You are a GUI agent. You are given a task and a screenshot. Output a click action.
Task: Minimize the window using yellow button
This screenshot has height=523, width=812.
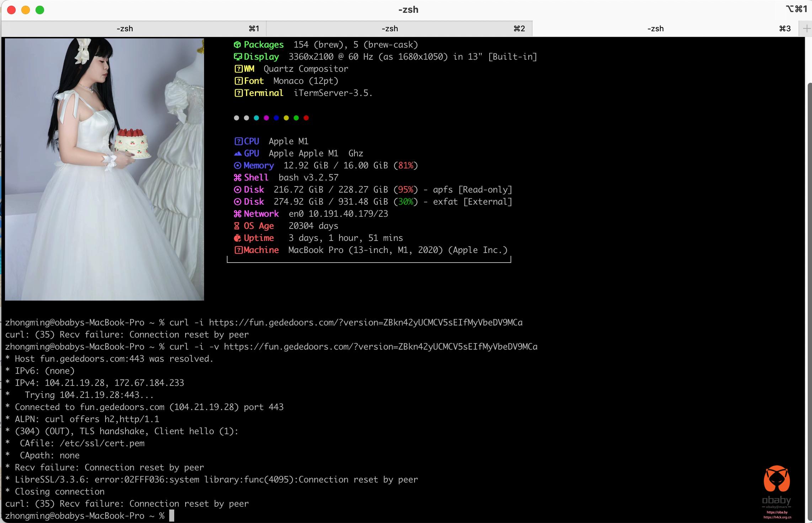pos(26,10)
